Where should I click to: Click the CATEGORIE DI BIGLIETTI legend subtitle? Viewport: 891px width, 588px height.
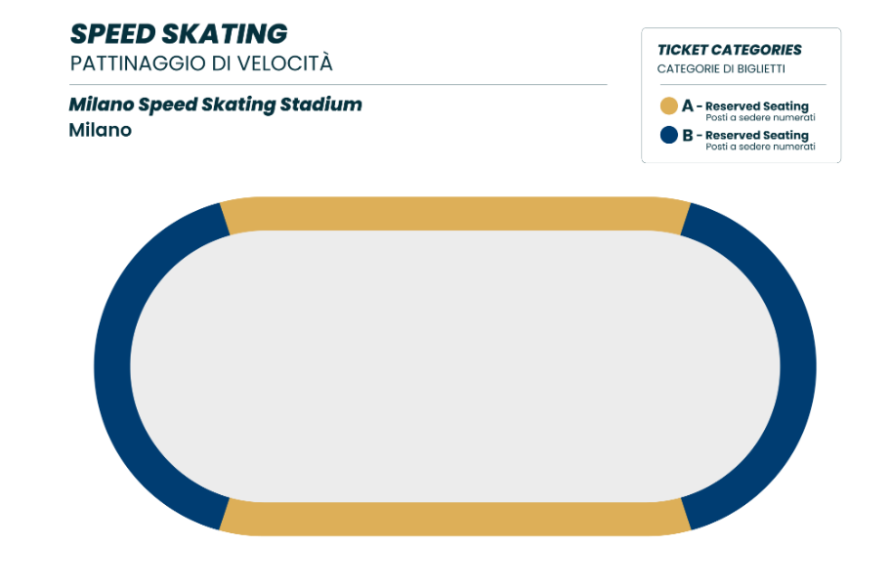click(x=721, y=69)
